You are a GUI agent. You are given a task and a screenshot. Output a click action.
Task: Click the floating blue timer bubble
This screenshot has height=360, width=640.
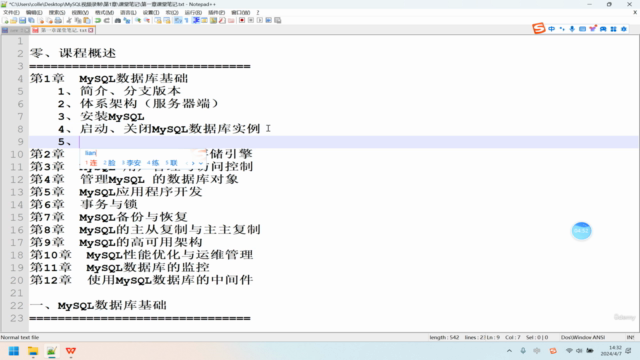[581, 231]
